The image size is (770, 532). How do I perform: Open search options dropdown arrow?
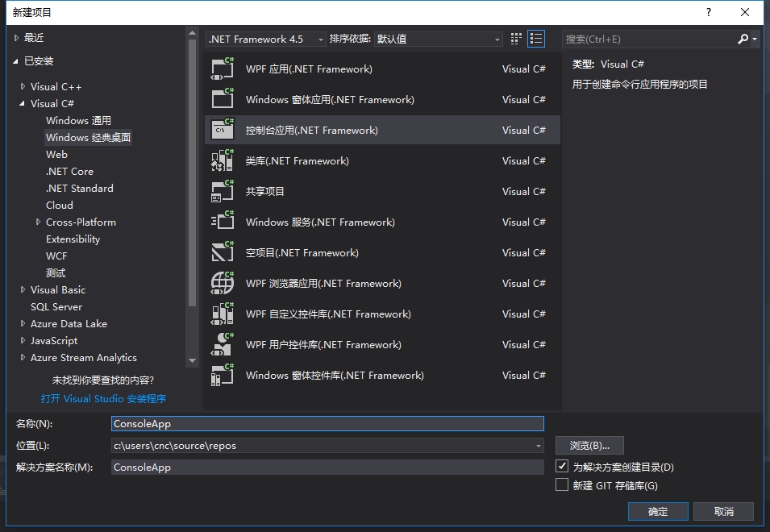(755, 39)
